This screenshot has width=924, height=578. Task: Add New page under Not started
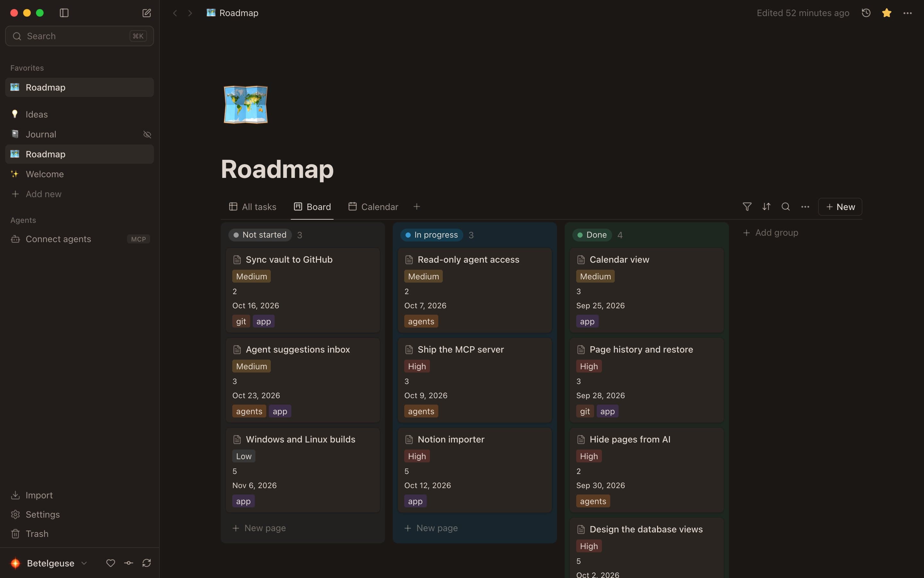[259, 528]
